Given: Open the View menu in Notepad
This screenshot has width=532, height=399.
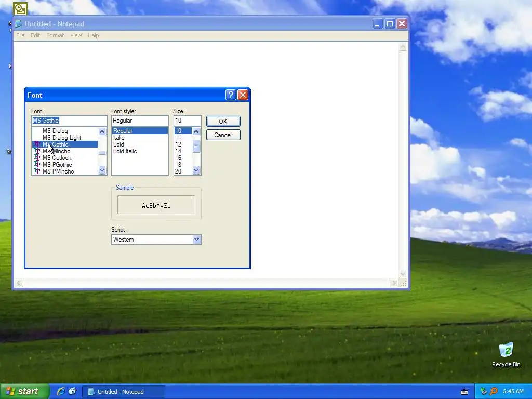Looking at the screenshot, I should (76, 35).
